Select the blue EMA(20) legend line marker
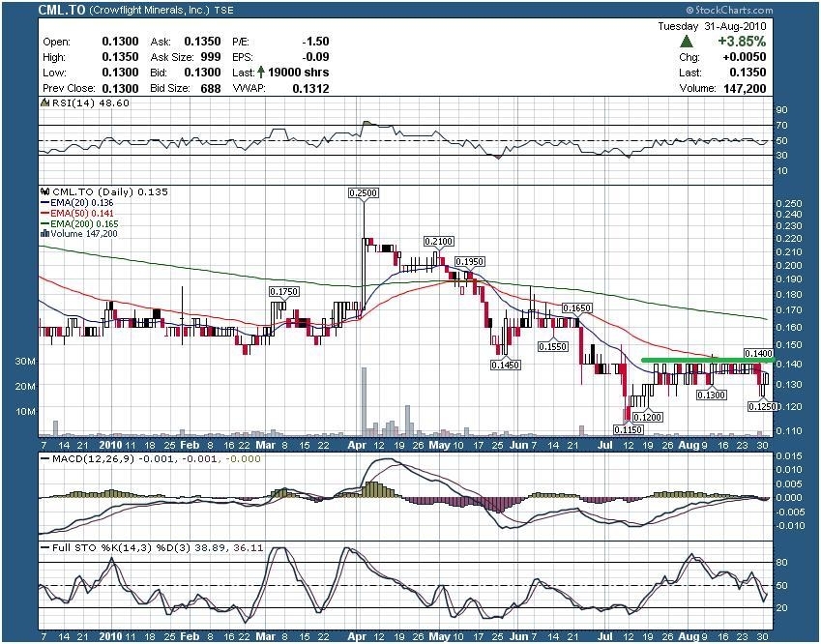821x644 pixels. click(x=45, y=203)
